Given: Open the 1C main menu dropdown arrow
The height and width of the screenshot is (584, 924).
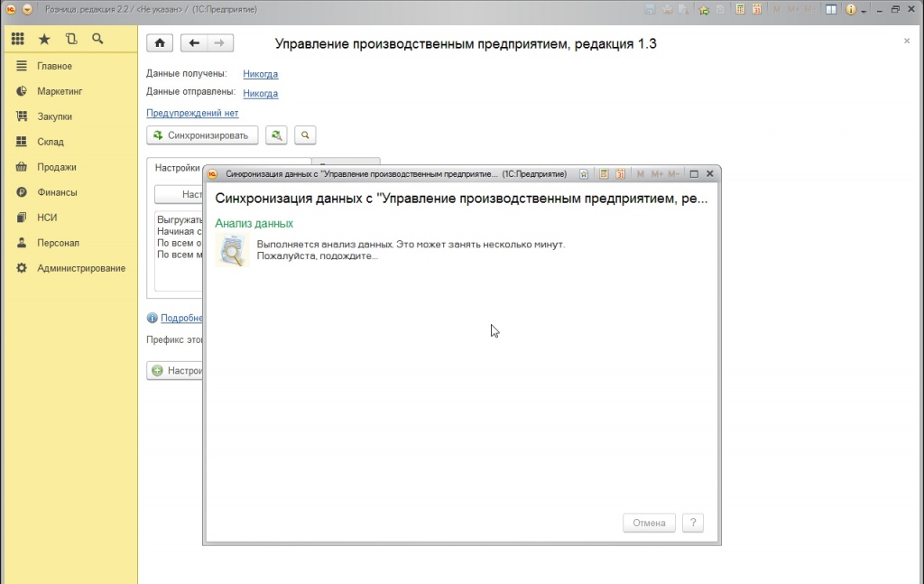Looking at the screenshot, I should (x=27, y=9).
